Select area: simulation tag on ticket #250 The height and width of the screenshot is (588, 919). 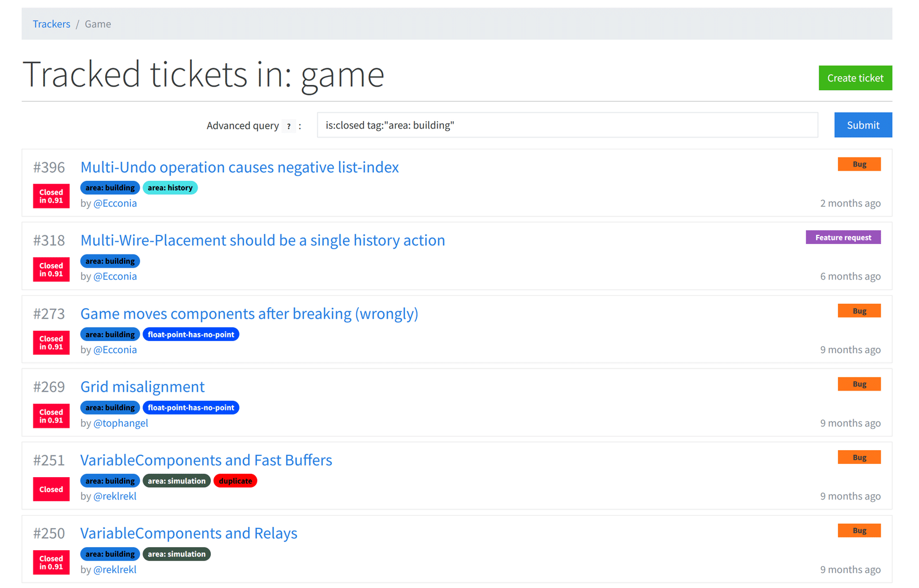coord(177,554)
